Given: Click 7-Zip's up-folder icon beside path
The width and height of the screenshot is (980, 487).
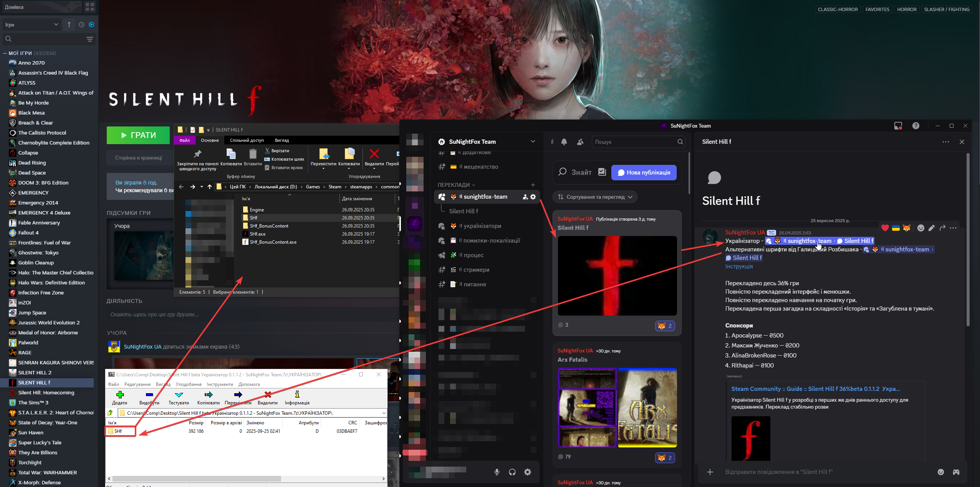Looking at the screenshot, I should point(111,413).
